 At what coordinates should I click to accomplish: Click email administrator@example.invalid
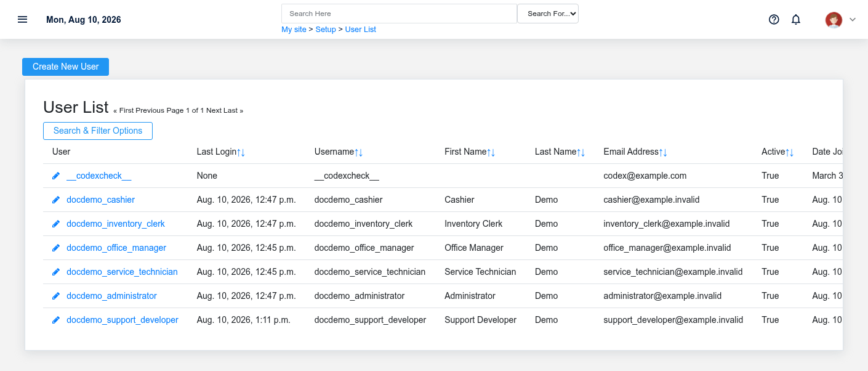pyautogui.click(x=662, y=296)
